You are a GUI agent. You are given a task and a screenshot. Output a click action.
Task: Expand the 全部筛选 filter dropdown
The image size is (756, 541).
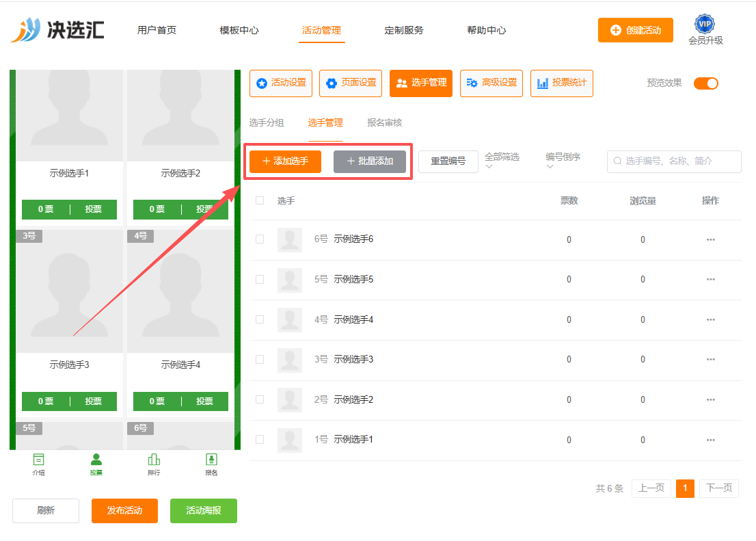(x=502, y=161)
